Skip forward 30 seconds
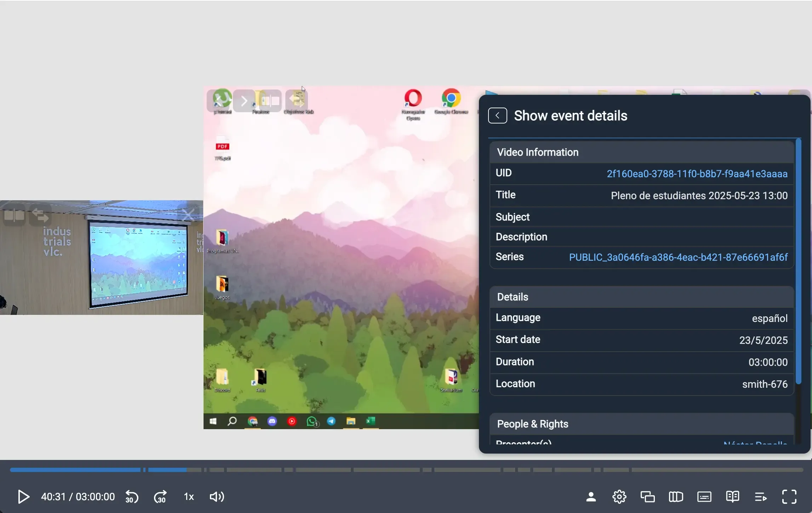 click(160, 497)
